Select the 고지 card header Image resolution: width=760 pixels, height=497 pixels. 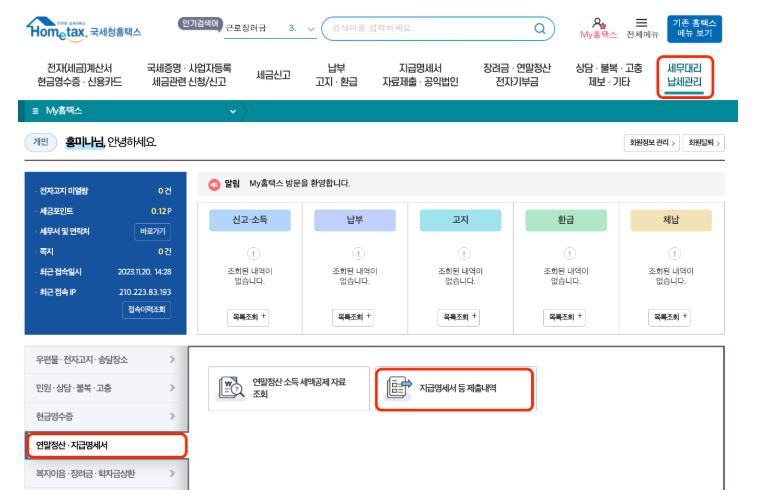460,220
